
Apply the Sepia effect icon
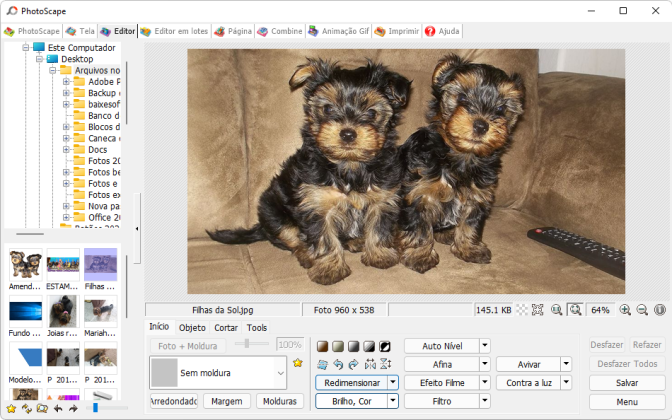(322, 346)
